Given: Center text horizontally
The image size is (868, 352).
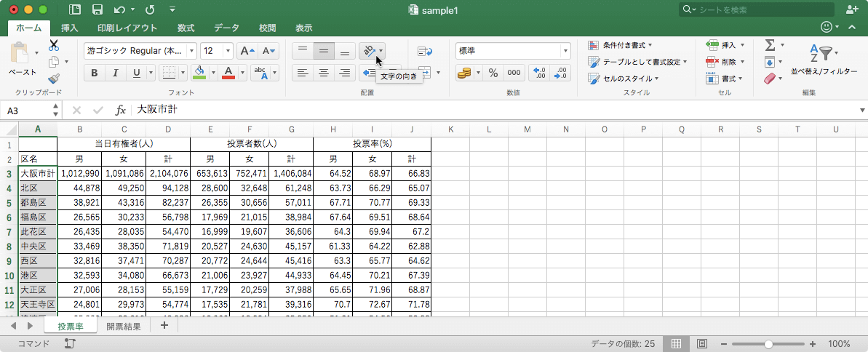Looking at the screenshot, I should 323,73.
